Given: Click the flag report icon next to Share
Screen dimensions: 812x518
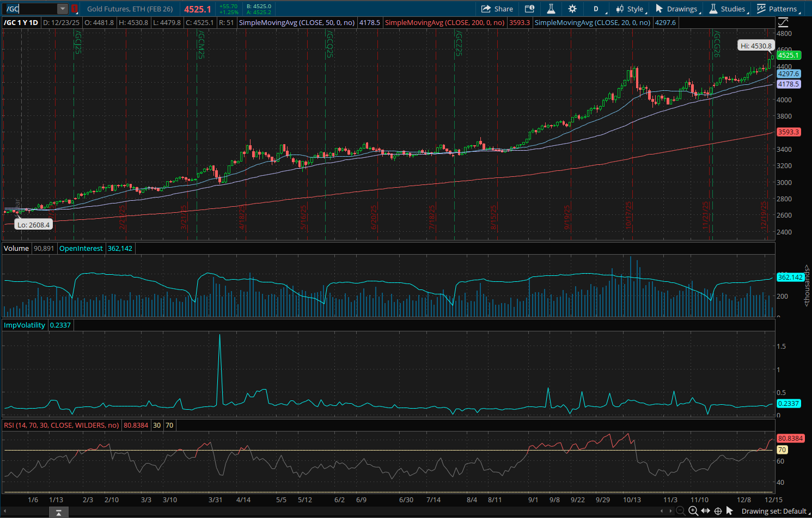Looking at the screenshot, I should click(x=529, y=9).
